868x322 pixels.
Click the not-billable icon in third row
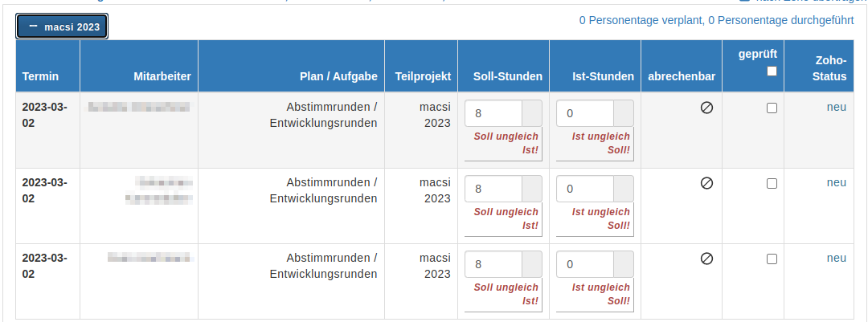coord(707,259)
